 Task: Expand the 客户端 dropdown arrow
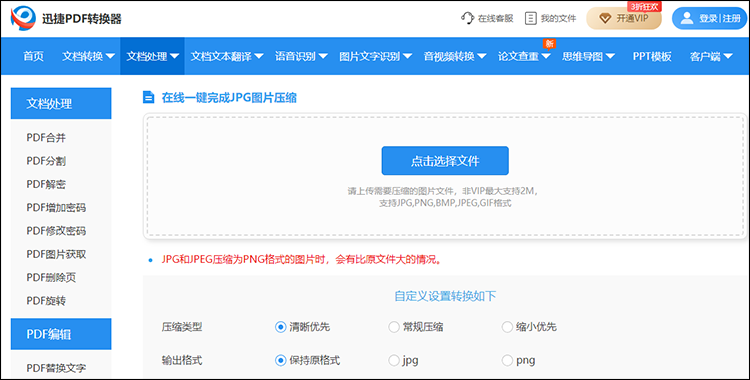pyautogui.click(x=728, y=56)
